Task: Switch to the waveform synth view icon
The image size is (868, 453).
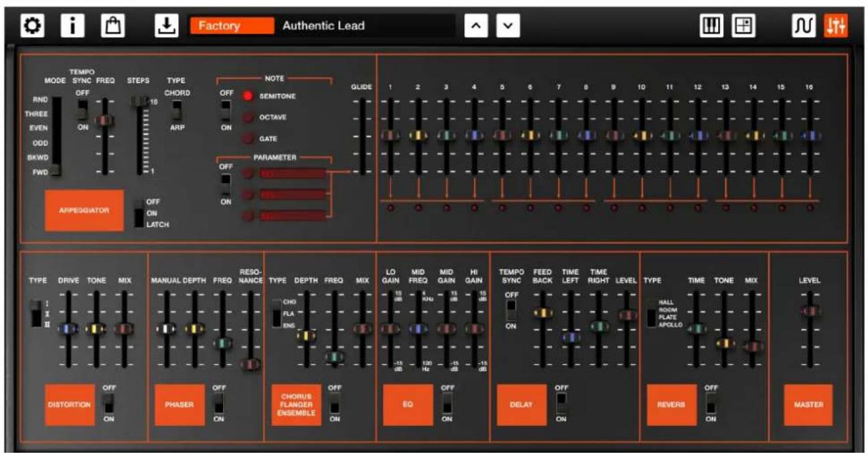Action: coord(804,26)
